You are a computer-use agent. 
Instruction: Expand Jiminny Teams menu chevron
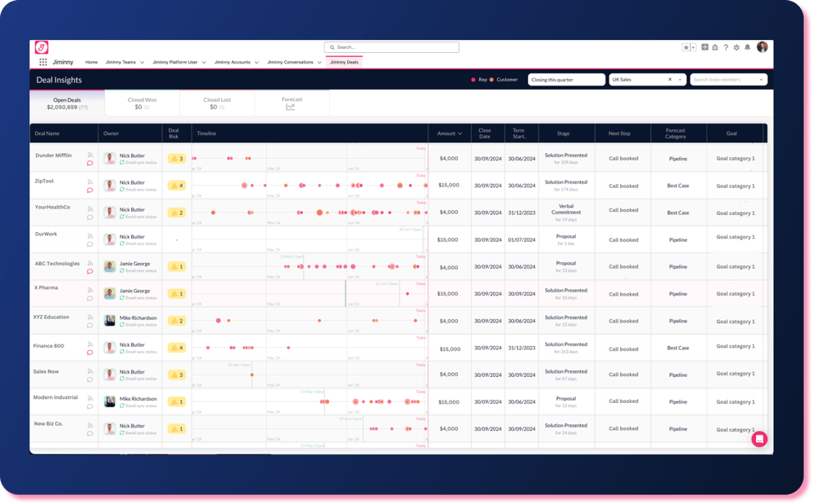(142, 63)
